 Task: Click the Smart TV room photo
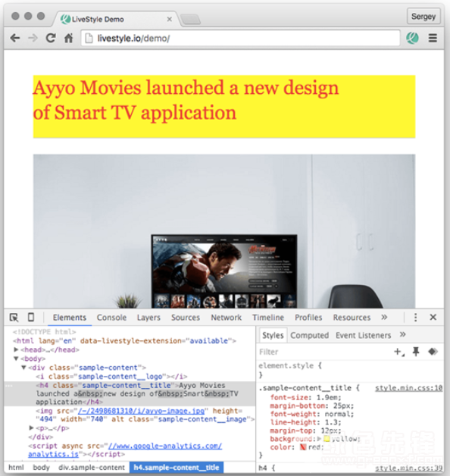tap(224, 231)
